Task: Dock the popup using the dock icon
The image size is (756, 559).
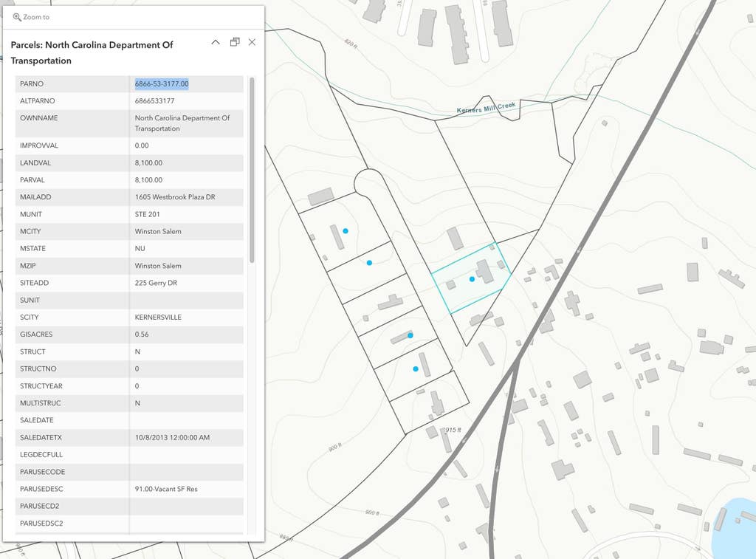Action: click(235, 42)
